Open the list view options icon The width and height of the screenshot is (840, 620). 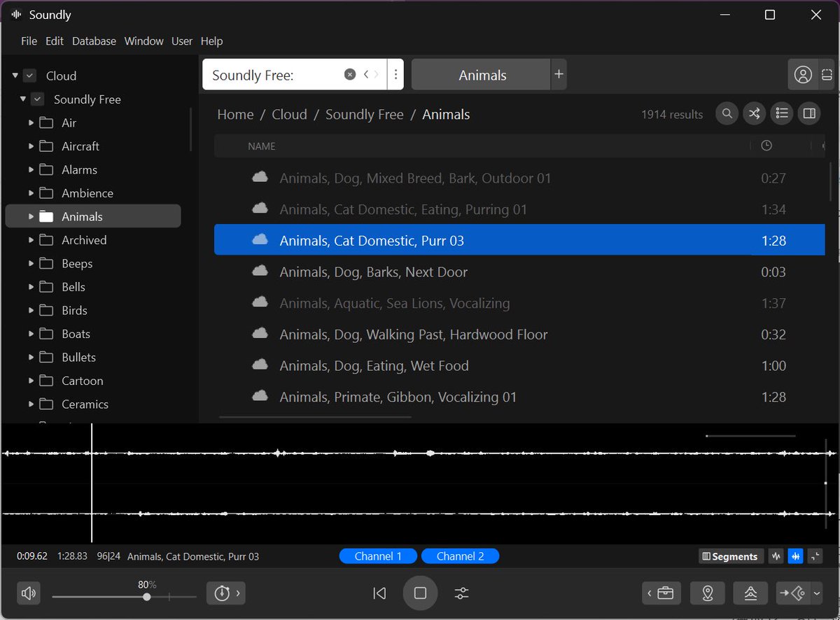[x=782, y=113]
